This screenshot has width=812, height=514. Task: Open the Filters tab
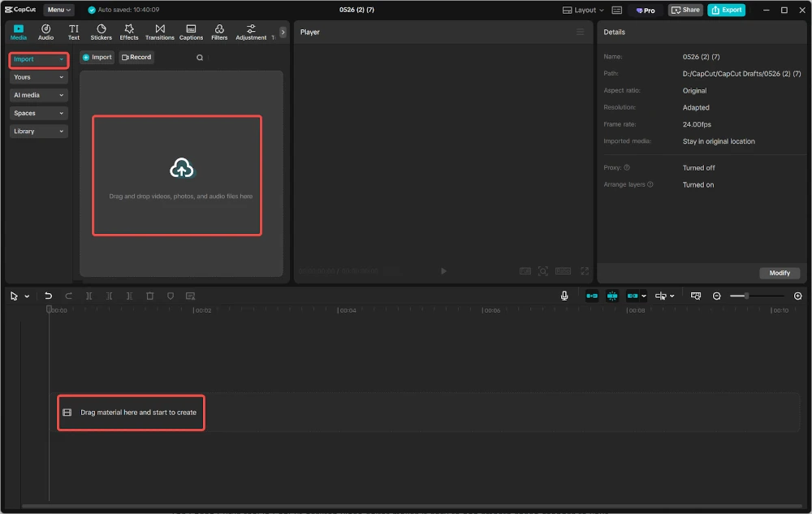(x=219, y=32)
